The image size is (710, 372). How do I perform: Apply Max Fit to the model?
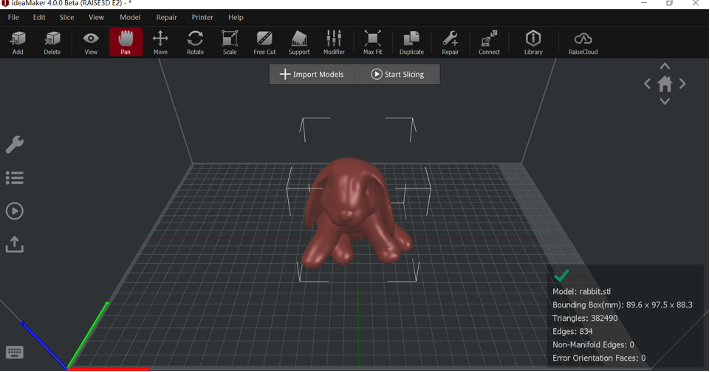(372, 43)
